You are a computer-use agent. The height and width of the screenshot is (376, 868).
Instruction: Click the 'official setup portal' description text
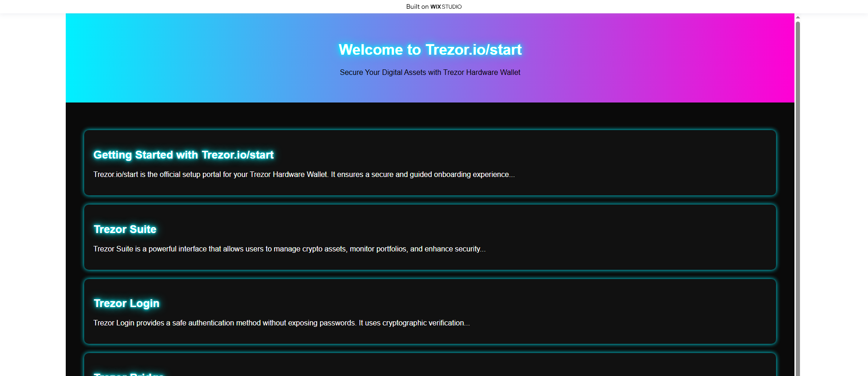coord(304,175)
